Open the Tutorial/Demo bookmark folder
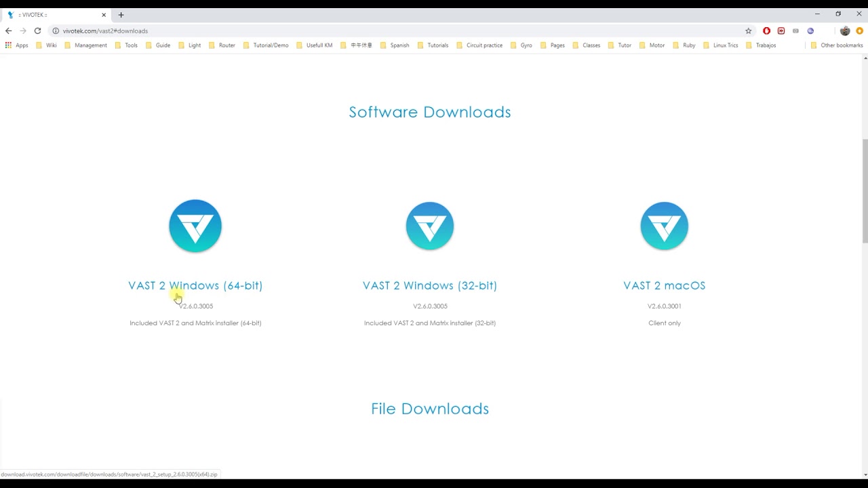The height and width of the screenshot is (488, 868). [x=265, y=45]
